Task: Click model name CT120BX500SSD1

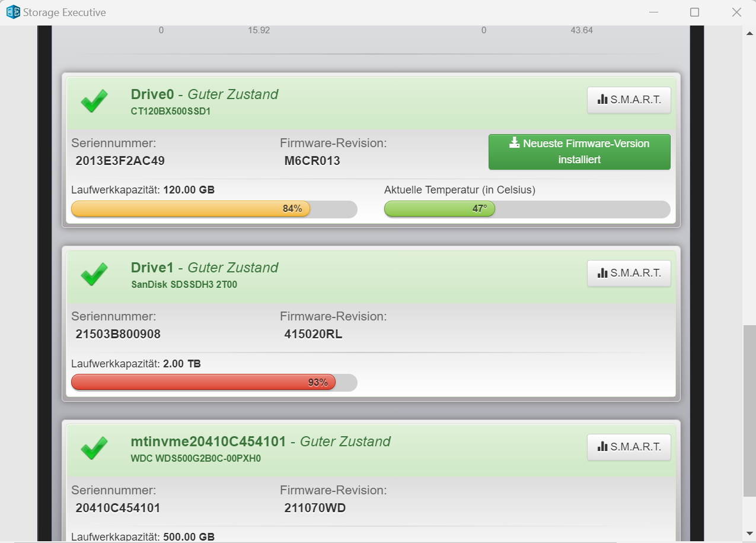Action: pyautogui.click(x=171, y=111)
